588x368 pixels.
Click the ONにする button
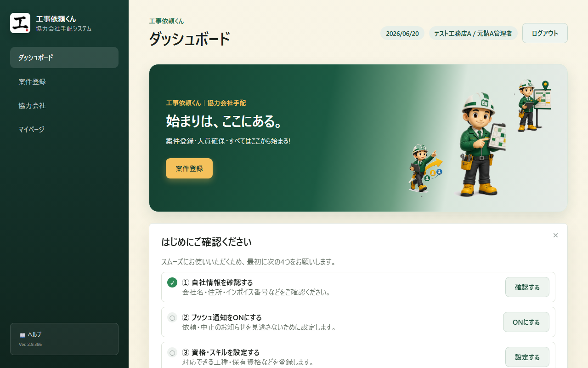(526, 322)
